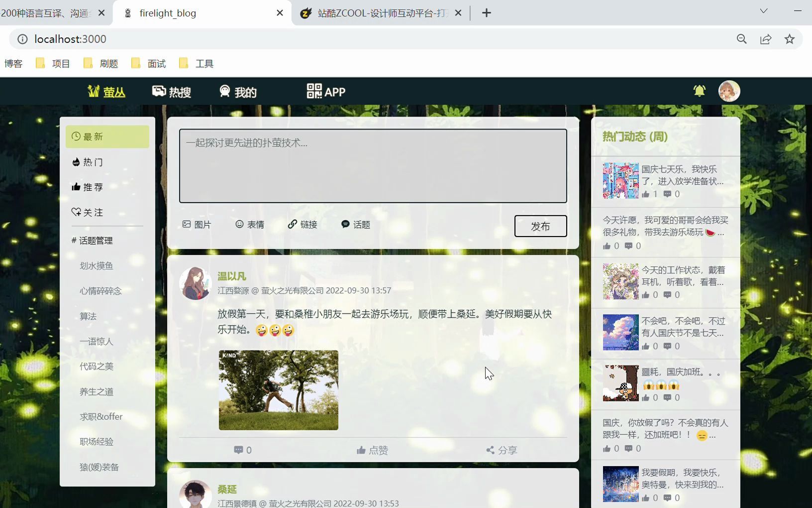Open the 职场经验 topic
Viewport: 812px width, 508px height.
(x=97, y=442)
